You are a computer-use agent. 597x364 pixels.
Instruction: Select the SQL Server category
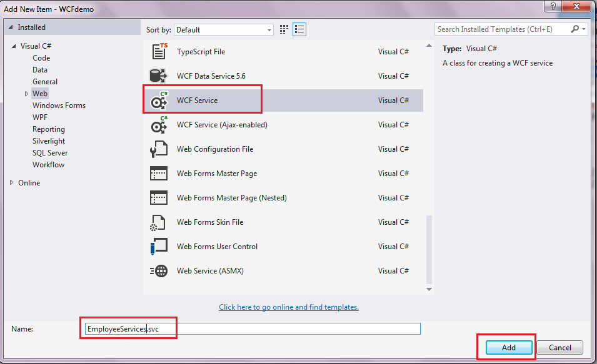tap(50, 153)
